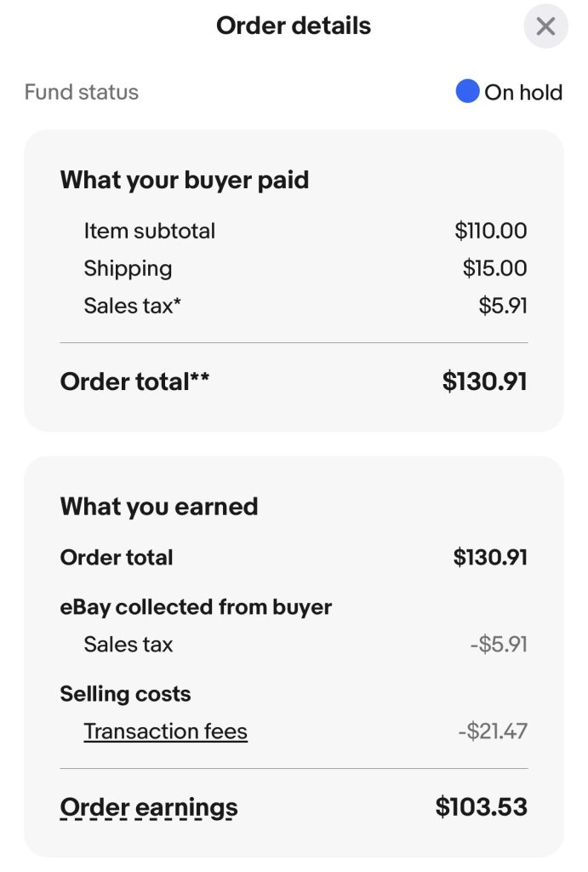Select the Order total amount of $130.91

[x=482, y=381]
